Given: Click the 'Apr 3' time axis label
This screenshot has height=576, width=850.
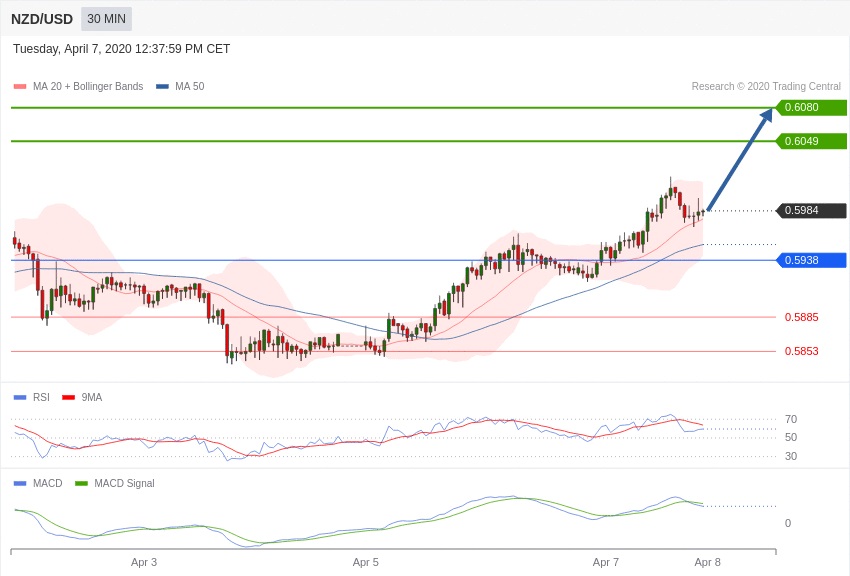Looking at the screenshot, I should coord(144,562).
